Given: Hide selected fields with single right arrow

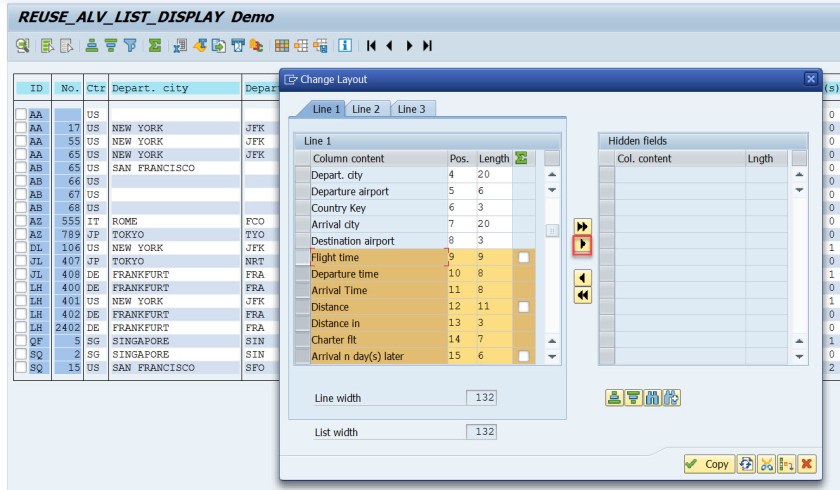Looking at the screenshot, I should pyautogui.click(x=582, y=245).
